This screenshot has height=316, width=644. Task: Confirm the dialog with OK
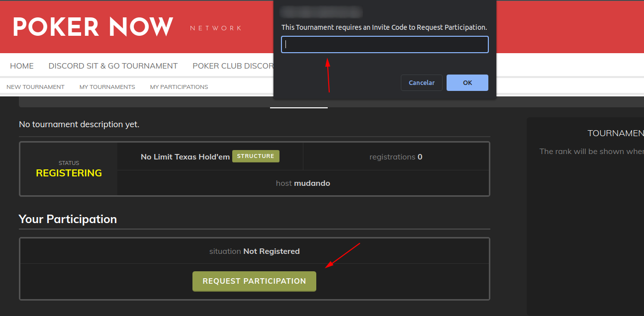click(x=467, y=83)
